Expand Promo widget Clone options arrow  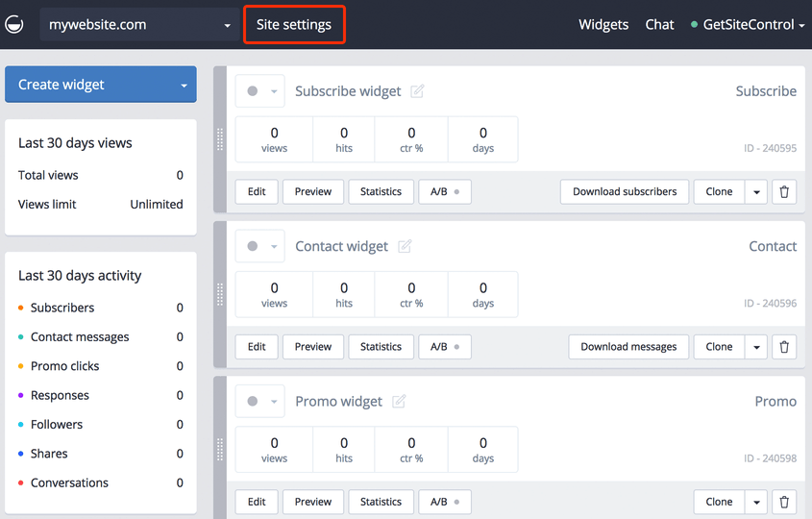point(756,502)
